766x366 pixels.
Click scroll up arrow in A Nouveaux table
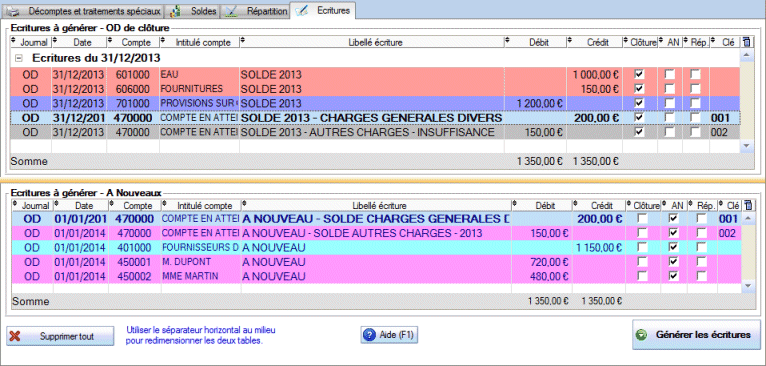(747, 218)
